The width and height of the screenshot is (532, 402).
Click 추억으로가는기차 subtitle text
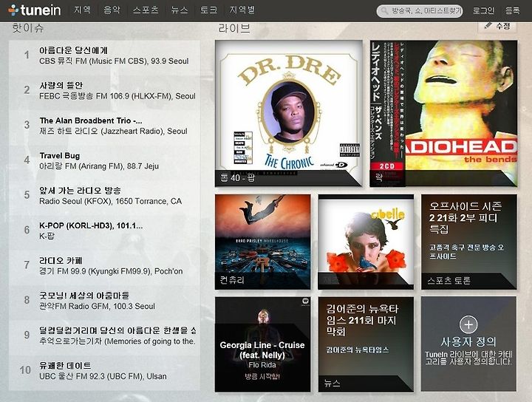coord(117,341)
